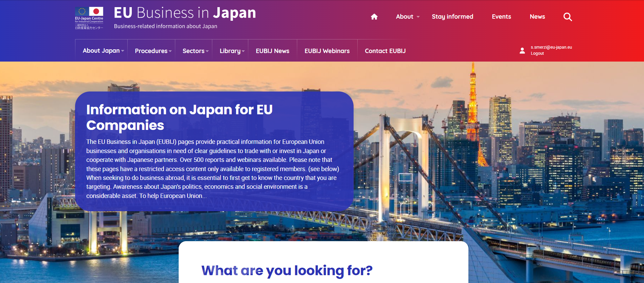Select Contact EUBIJ menu item
Screen dimensions: 644x283
(385, 51)
